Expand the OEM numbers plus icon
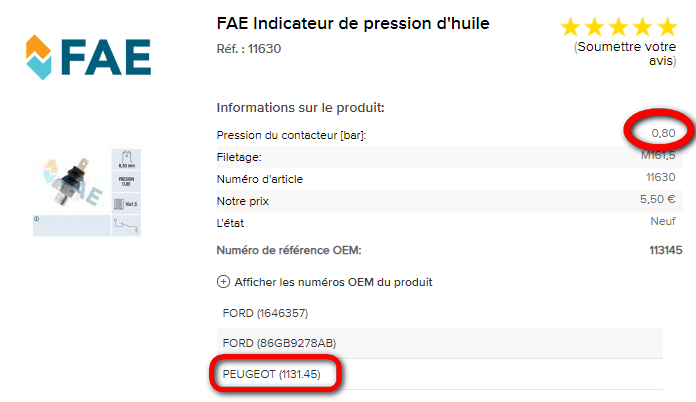The height and width of the screenshot is (402, 696). click(x=223, y=282)
